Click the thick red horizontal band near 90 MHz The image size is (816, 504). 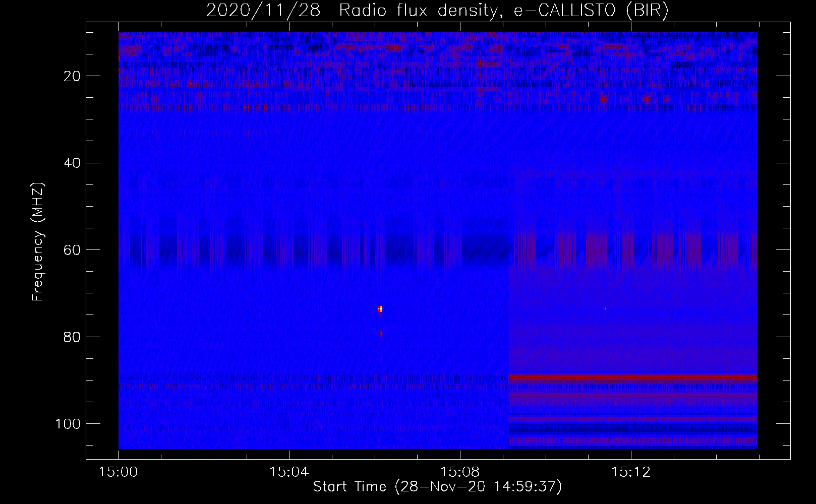pos(633,377)
